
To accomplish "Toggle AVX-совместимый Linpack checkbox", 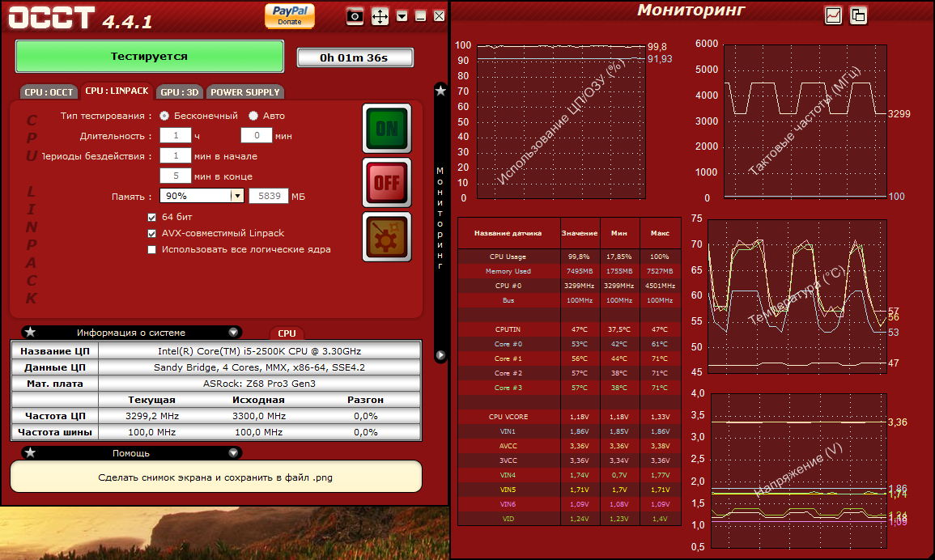I will pos(151,233).
